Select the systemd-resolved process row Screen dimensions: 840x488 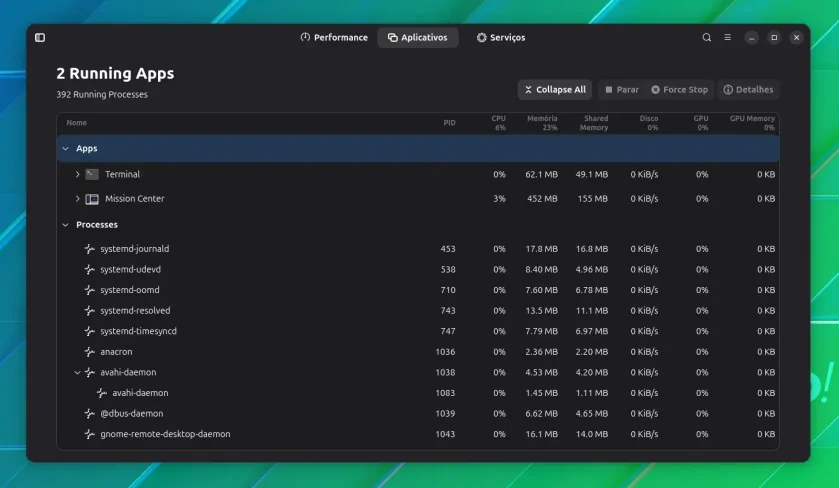coord(418,311)
